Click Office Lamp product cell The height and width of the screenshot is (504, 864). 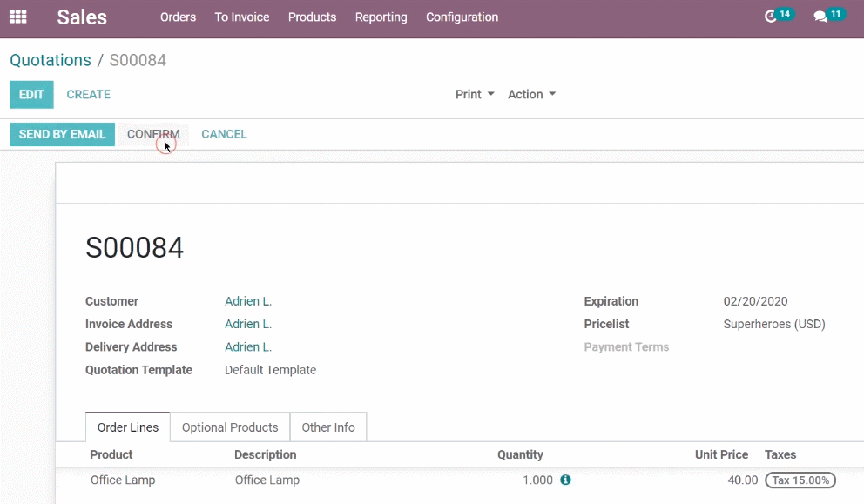[123, 480]
